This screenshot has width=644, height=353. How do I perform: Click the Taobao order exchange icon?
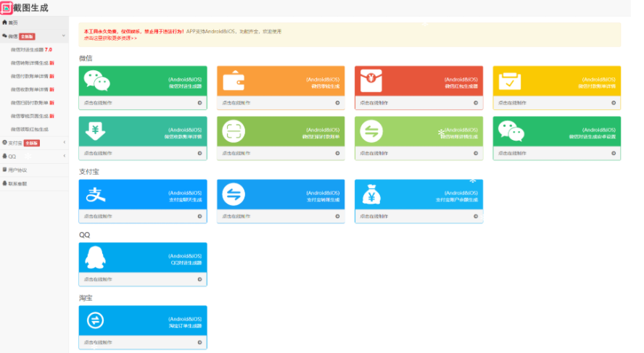coord(96,320)
